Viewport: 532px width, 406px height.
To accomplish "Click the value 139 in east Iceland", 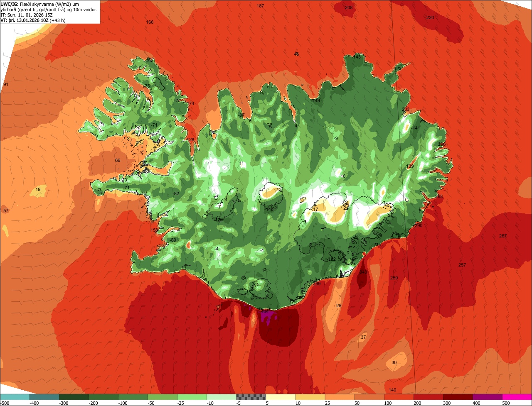I will coord(410,166).
